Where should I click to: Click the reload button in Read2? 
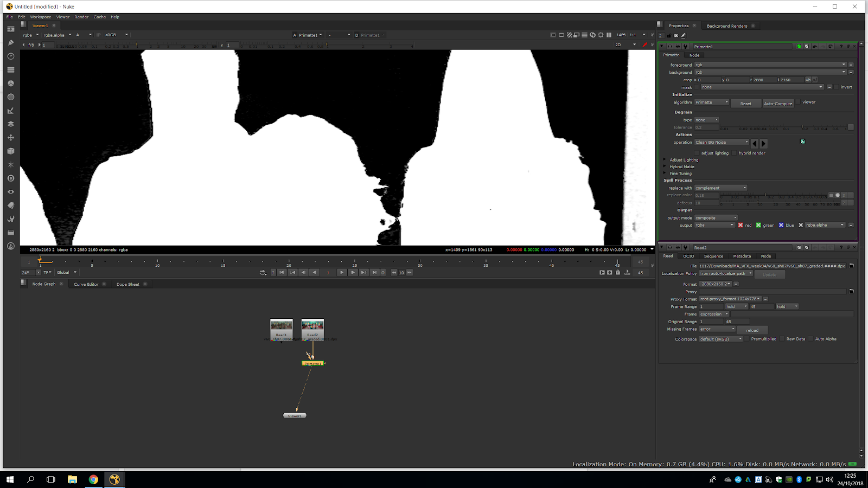(x=752, y=330)
